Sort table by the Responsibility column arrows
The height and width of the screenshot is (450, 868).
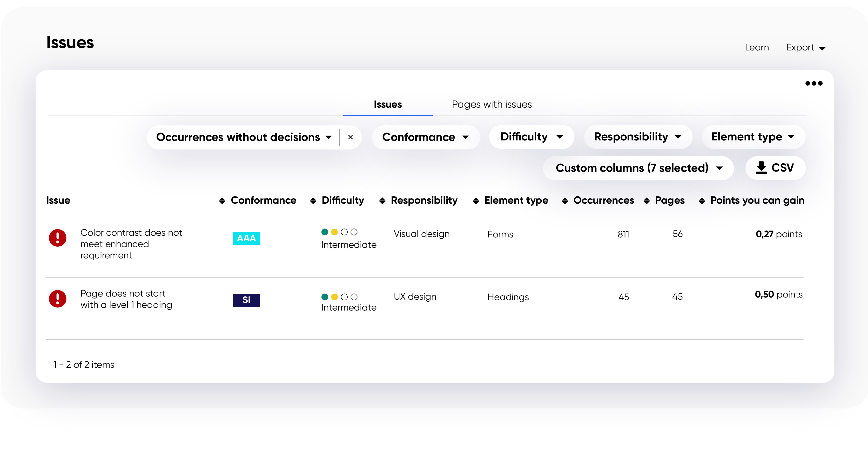pos(382,201)
